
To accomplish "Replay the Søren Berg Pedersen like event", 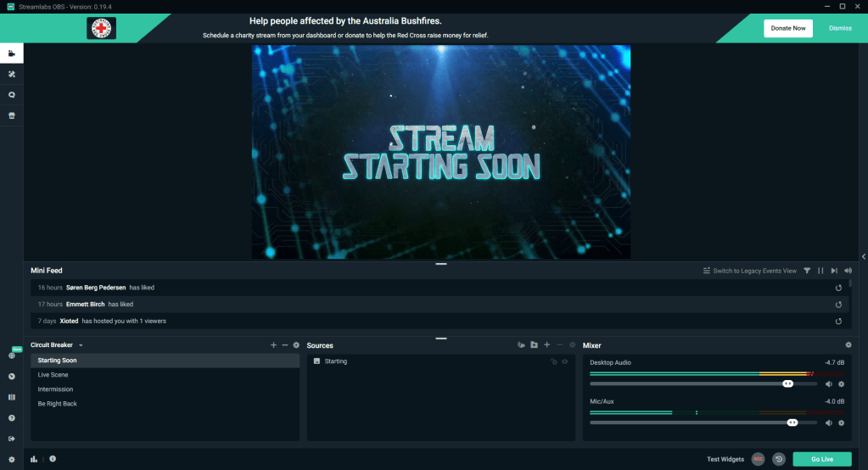I will [x=838, y=288].
